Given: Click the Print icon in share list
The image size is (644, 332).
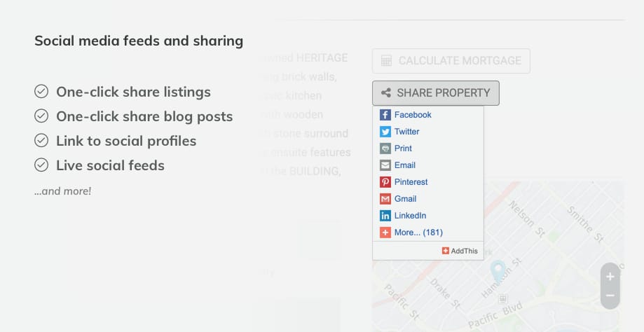Looking at the screenshot, I should pos(385,148).
